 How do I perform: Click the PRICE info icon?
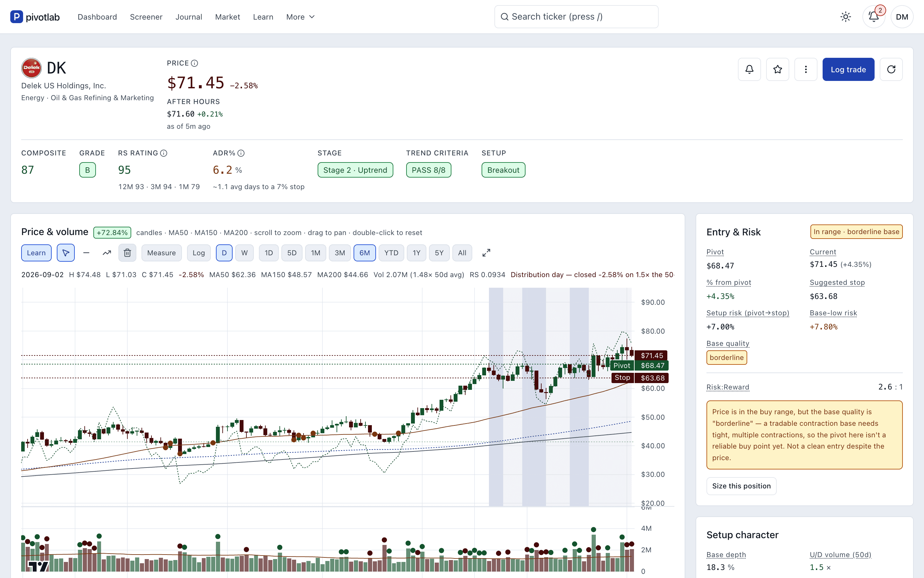(x=194, y=63)
